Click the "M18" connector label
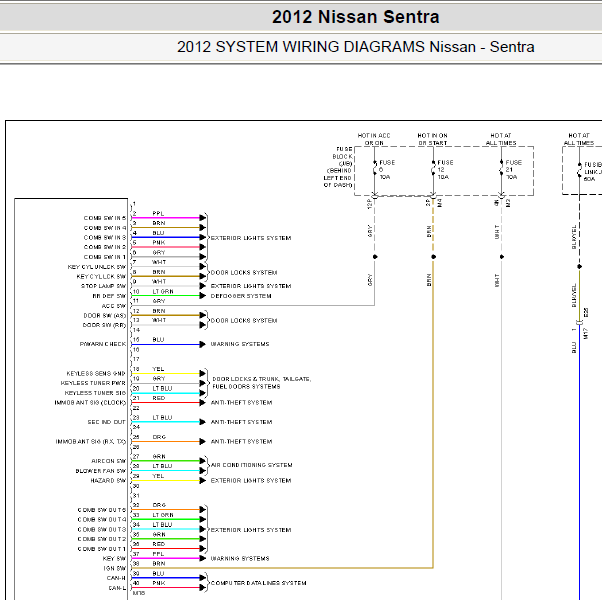 point(139,593)
